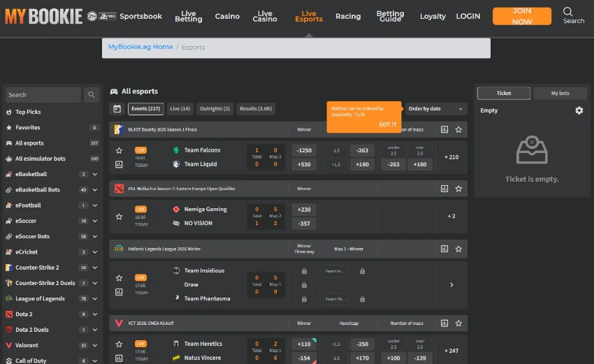Image resolution: width=594 pixels, height=364 pixels.
Task: Open statistics icon for PGL Wallachia header
Action: [x=444, y=189]
